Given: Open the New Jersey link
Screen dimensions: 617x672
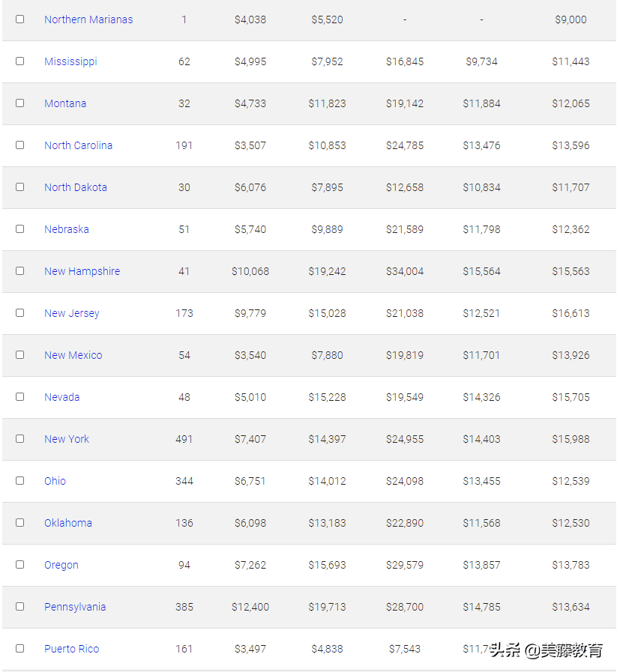Looking at the screenshot, I should pyautogui.click(x=72, y=313).
